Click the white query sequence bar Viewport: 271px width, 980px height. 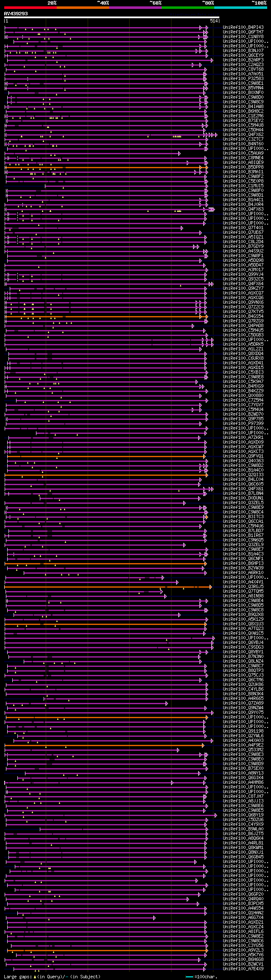pos(112,17)
